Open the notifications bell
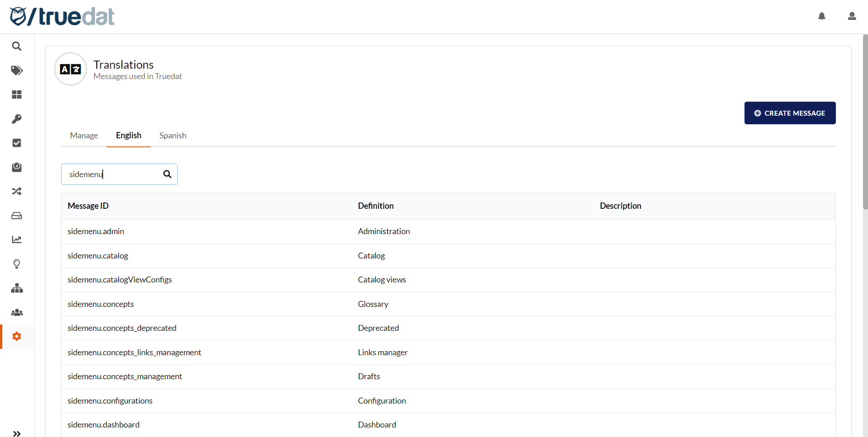 822,16
